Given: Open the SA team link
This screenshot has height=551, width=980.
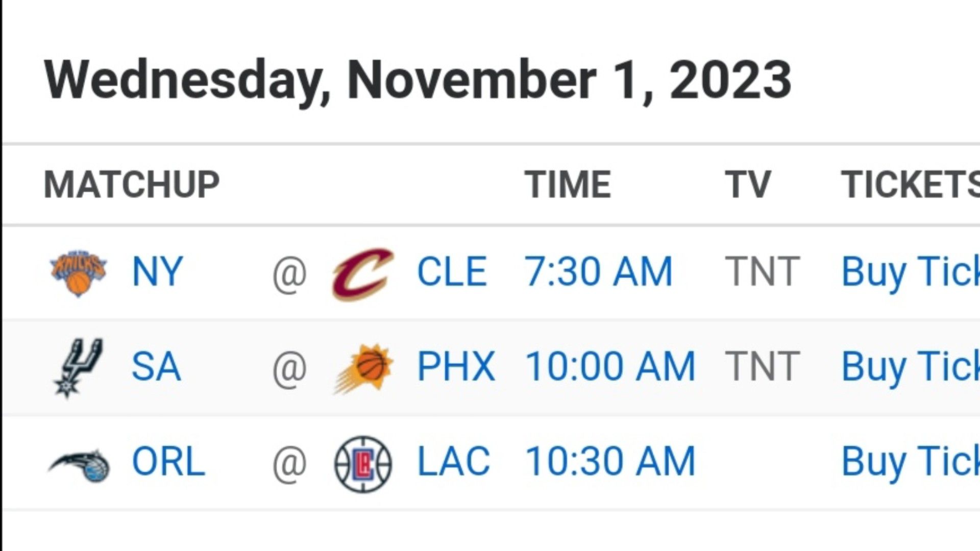Looking at the screenshot, I should [156, 366].
